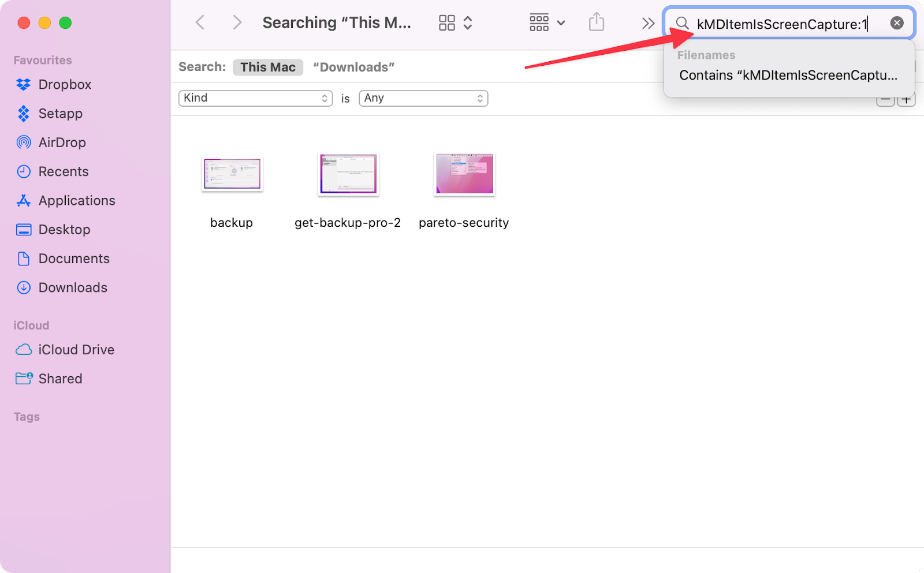Select the Shared folder in sidebar
Screen dimensions: 924x573
click(60, 379)
